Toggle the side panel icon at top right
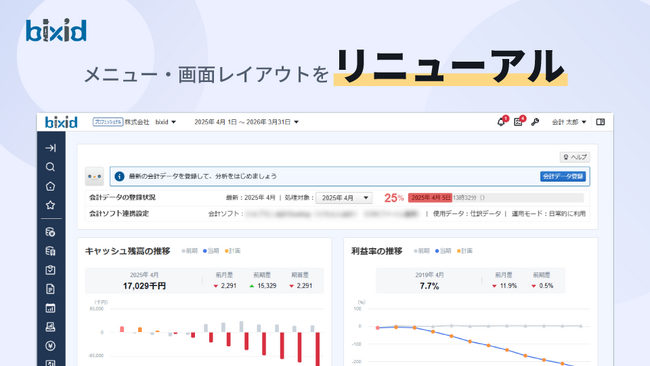This screenshot has width=650, height=366. (x=600, y=122)
